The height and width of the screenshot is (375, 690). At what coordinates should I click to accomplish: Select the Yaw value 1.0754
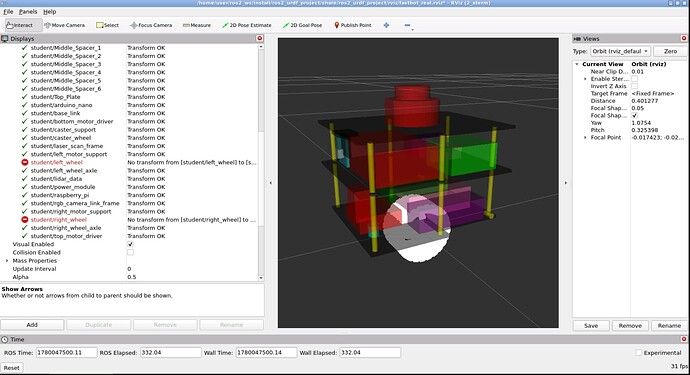click(x=641, y=123)
